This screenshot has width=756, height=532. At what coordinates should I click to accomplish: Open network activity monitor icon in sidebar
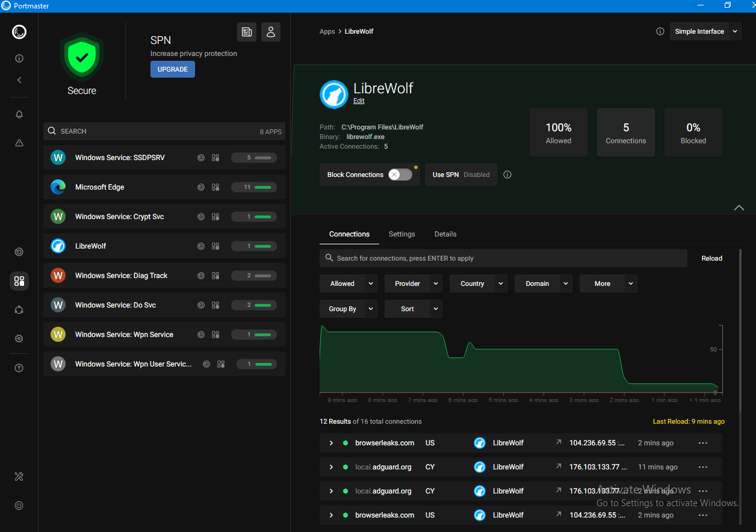(19, 252)
